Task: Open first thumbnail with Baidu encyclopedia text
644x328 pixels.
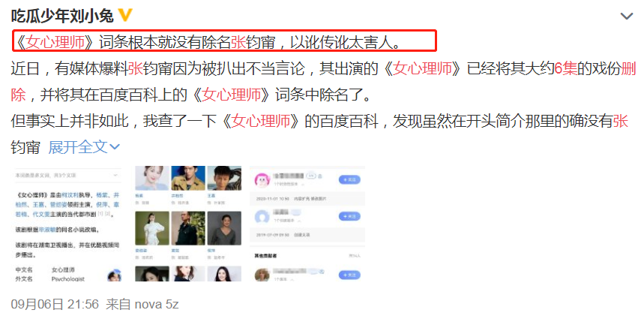Action: click(x=68, y=224)
